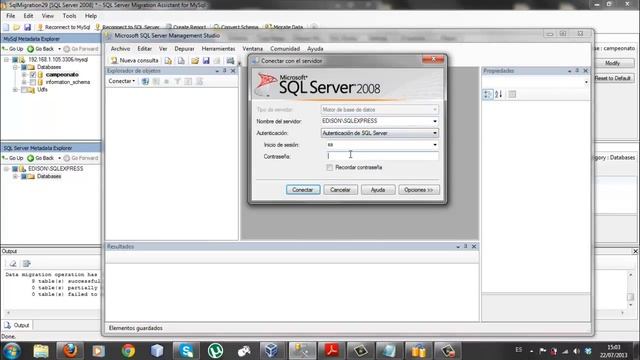Click Go Up in MySql Metadata Explorer
This screenshot has width=640, height=360.
[13, 49]
